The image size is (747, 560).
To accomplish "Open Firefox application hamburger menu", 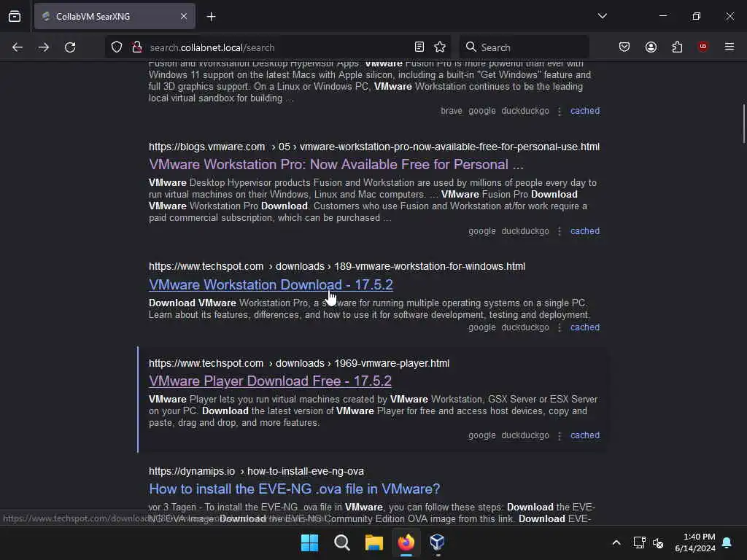I will coord(729,47).
